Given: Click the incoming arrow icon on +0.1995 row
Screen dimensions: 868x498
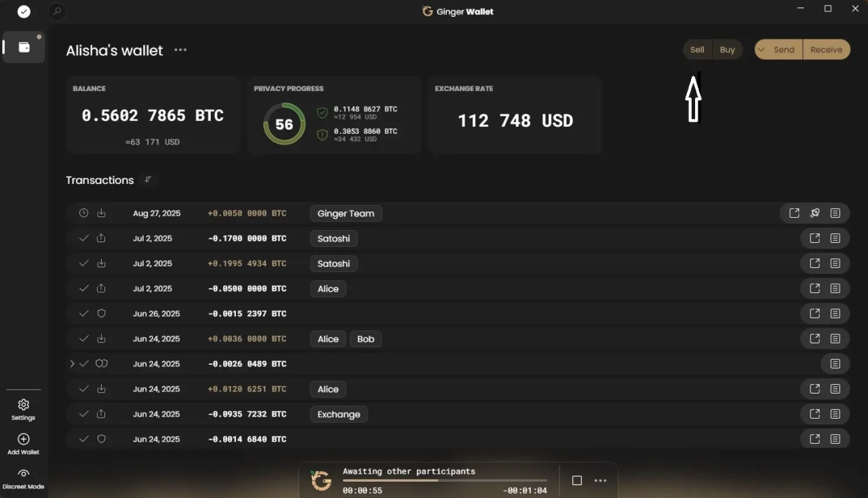Looking at the screenshot, I should pyautogui.click(x=102, y=263).
